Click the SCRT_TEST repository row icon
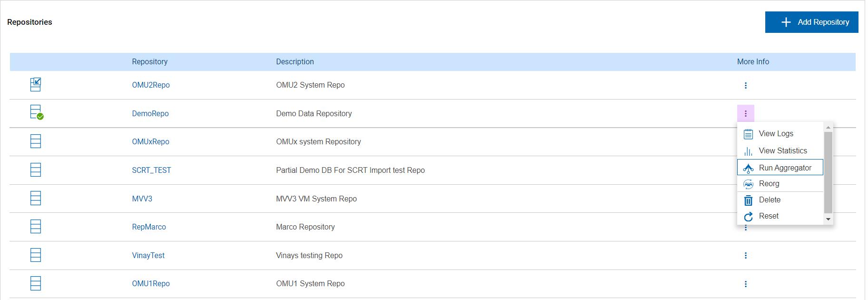868x300 pixels. [36, 170]
